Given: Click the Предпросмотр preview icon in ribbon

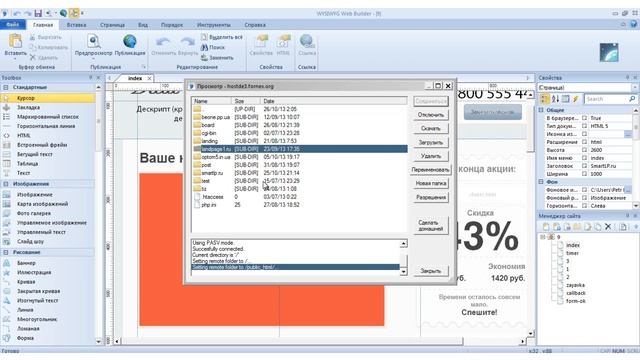Looking at the screenshot, I should click(x=93, y=42).
